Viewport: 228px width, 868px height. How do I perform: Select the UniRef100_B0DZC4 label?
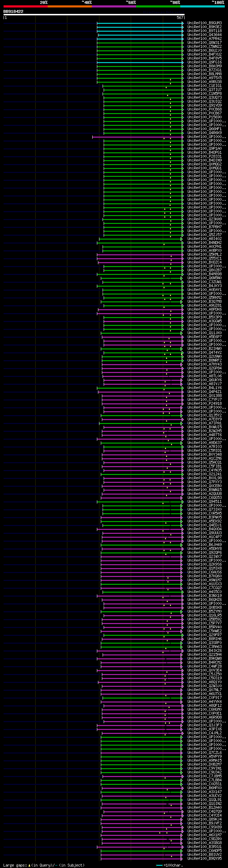point(204,262)
